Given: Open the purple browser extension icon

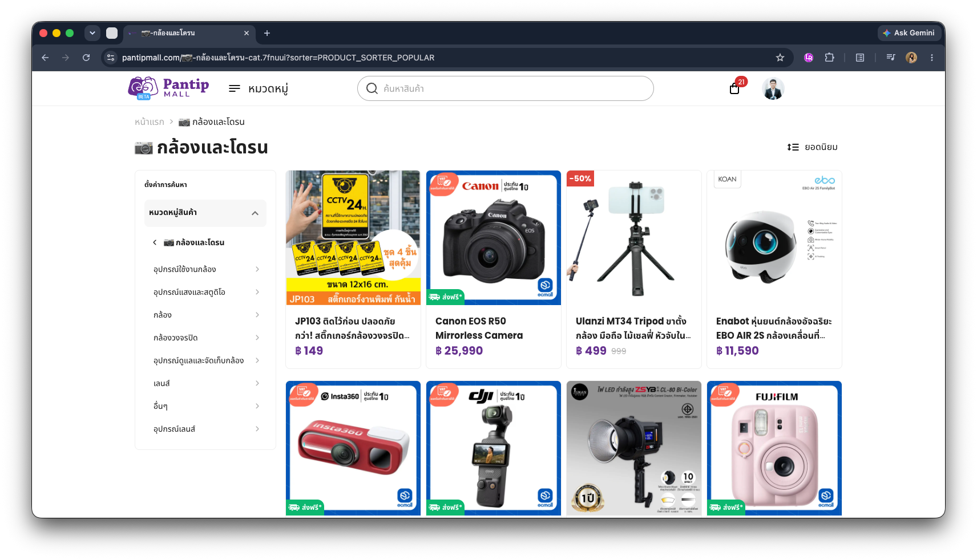Looking at the screenshot, I should point(809,58).
